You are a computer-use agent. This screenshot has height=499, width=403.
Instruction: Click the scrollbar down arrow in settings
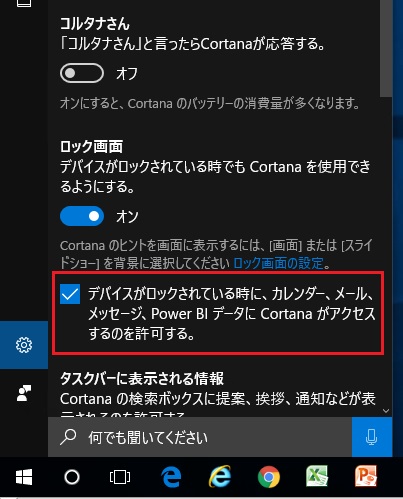coord(386,411)
